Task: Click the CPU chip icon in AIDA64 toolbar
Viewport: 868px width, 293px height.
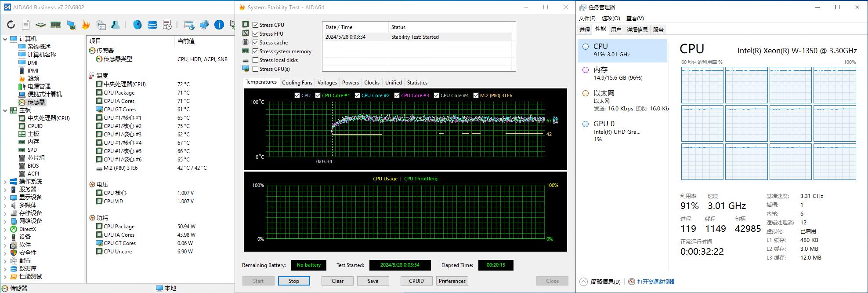Action: pos(40,25)
